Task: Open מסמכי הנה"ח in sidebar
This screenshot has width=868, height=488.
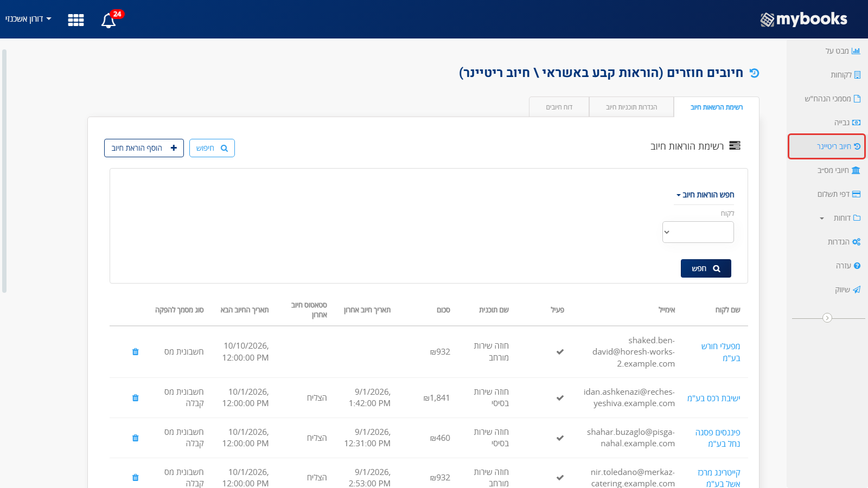Action: pos(833,99)
